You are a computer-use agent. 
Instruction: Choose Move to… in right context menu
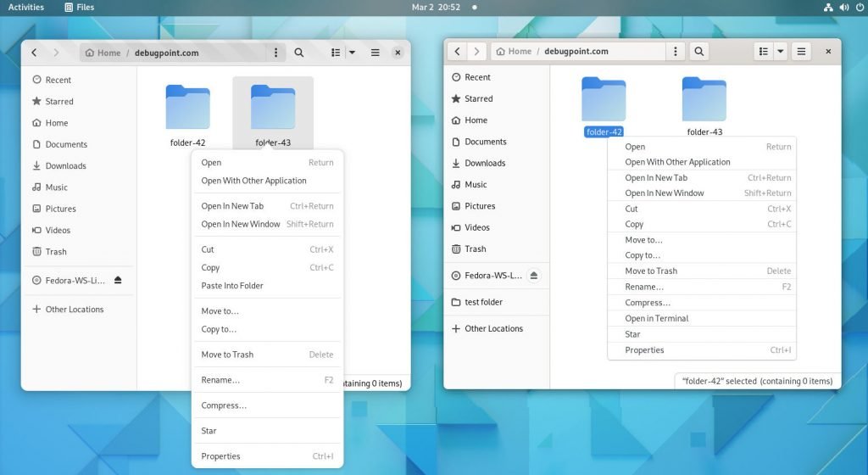(x=702, y=240)
